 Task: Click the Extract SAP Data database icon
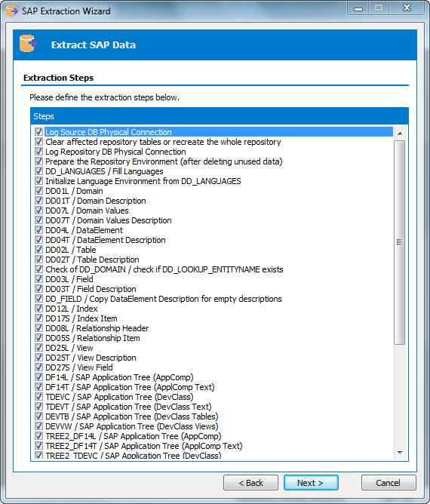point(28,44)
